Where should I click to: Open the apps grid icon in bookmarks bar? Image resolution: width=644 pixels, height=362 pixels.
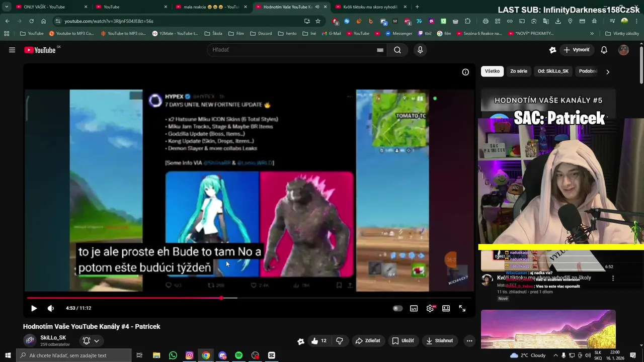pyautogui.click(x=7, y=33)
